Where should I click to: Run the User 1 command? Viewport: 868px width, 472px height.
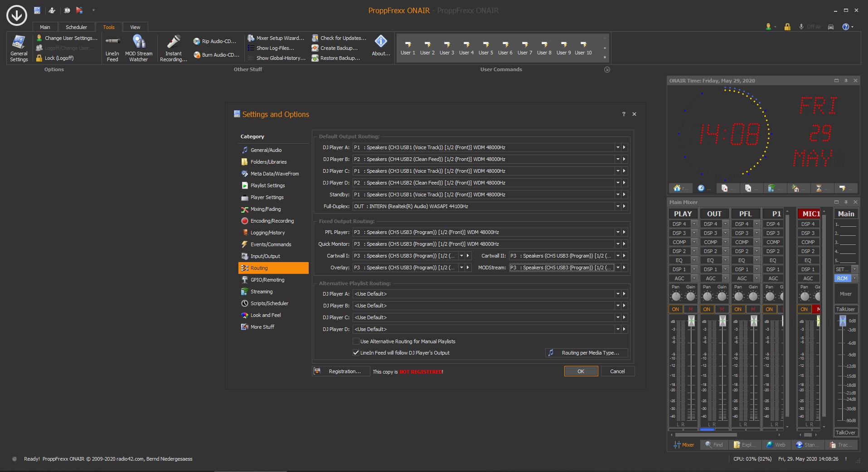407,48
